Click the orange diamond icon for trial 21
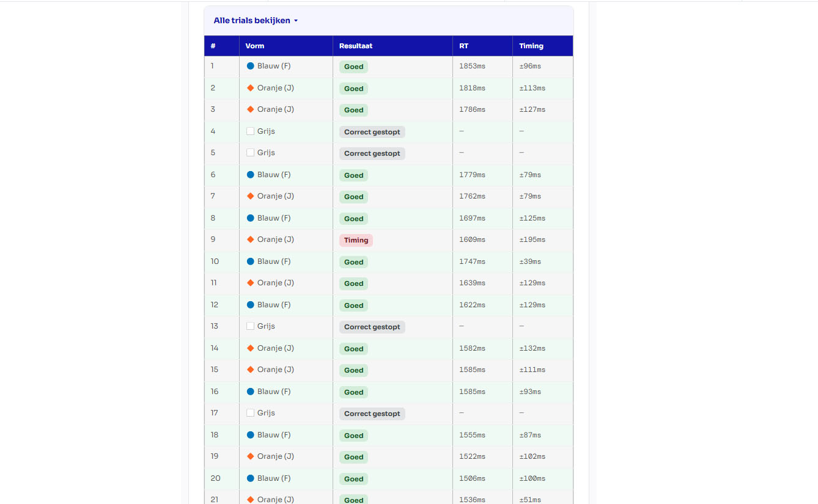 point(250,499)
